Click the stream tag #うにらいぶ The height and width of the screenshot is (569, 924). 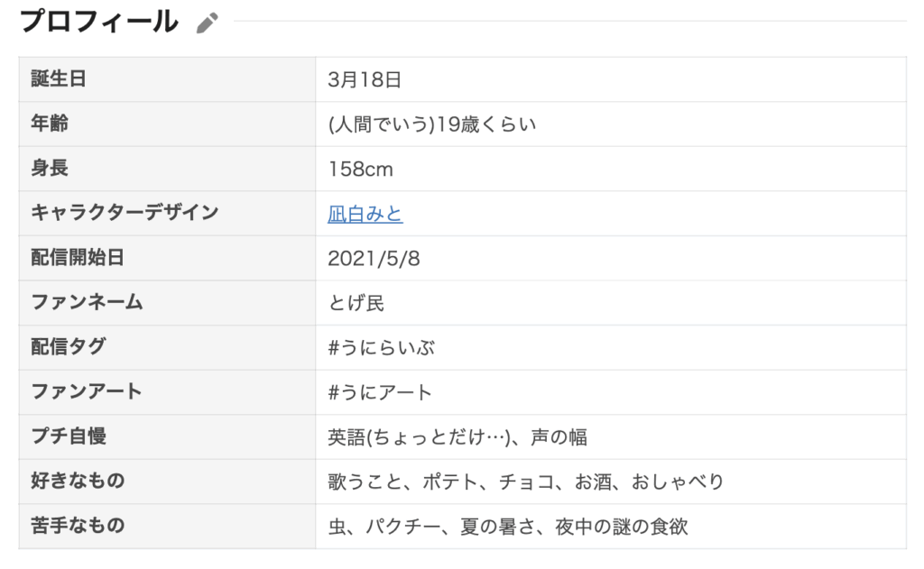(381, 347)
